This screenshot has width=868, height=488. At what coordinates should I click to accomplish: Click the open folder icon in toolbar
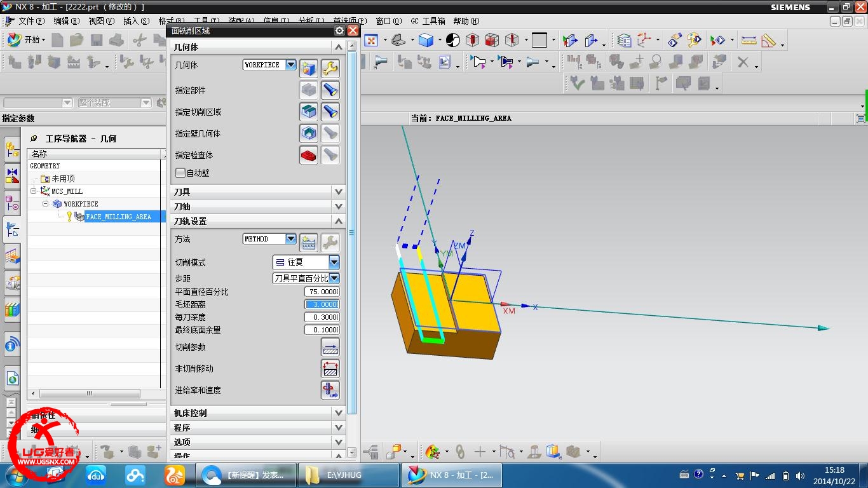(77, 40)
